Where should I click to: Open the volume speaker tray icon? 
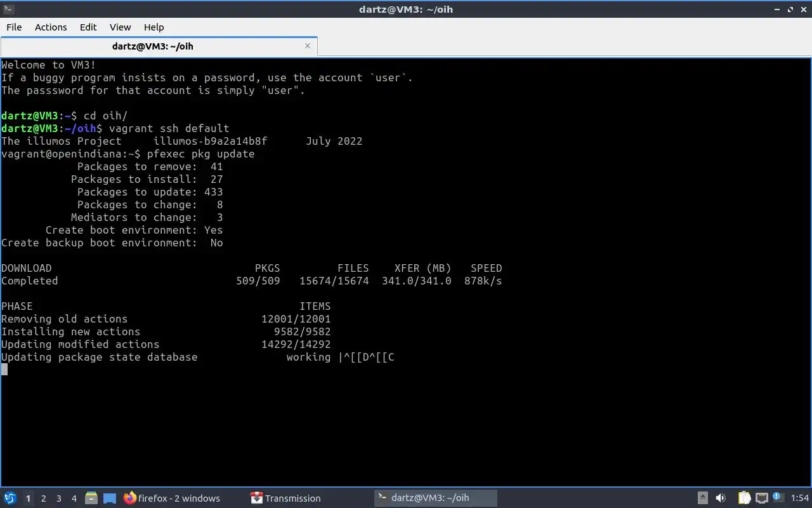(721, 498)
